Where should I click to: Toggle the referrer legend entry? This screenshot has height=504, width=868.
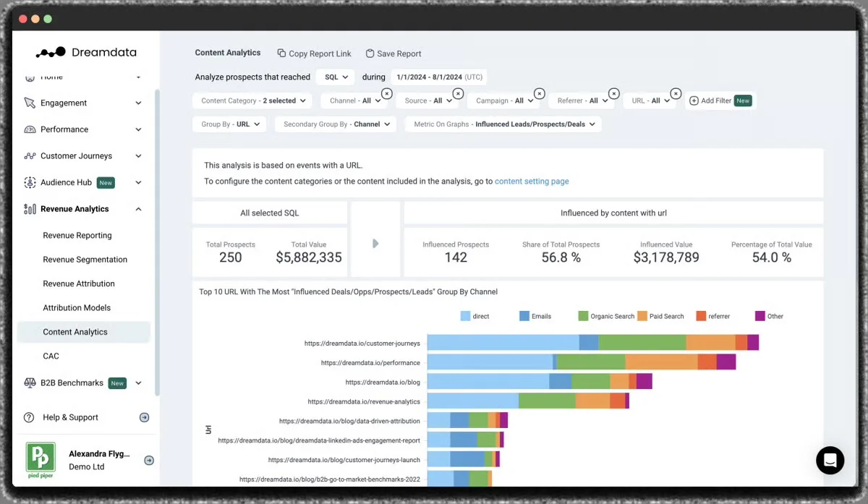(712, 316)
